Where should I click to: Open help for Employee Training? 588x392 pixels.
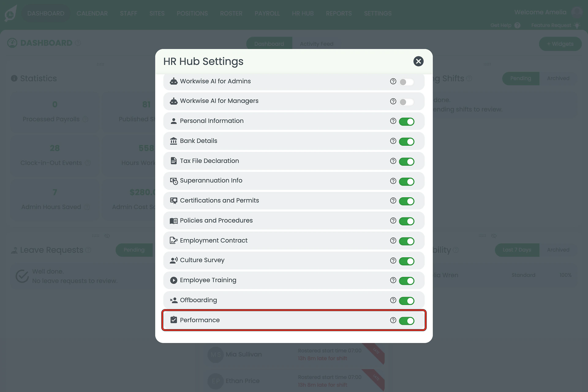click(x=393, y=280)
